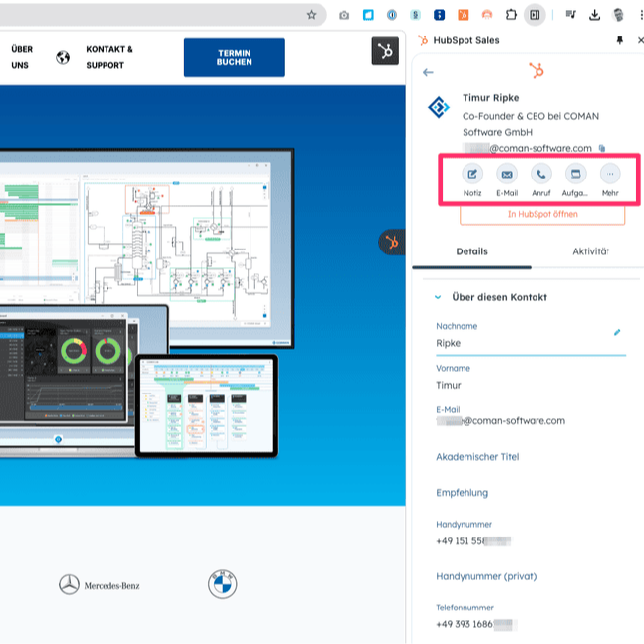Open the Über uns menu item
This screenshot has height=644, width=644.
pos(22,57)
